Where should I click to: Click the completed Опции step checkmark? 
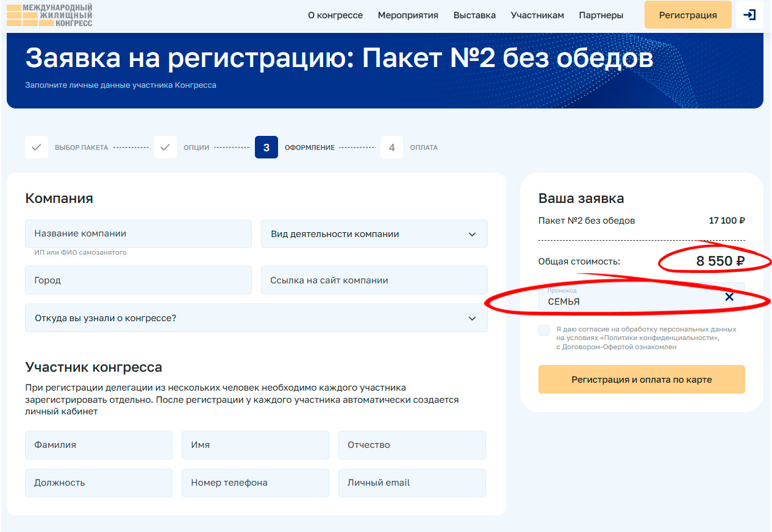165,147
